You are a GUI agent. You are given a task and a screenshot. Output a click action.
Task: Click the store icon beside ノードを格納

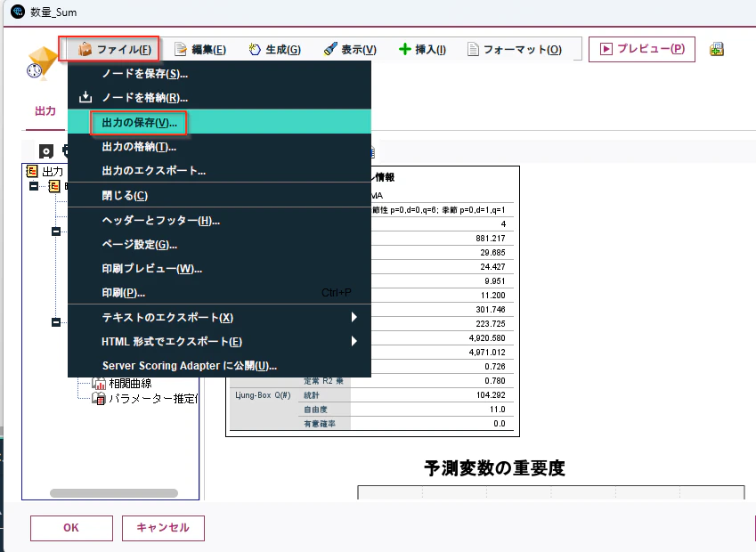pyautogui.click(x=85, y=97)
